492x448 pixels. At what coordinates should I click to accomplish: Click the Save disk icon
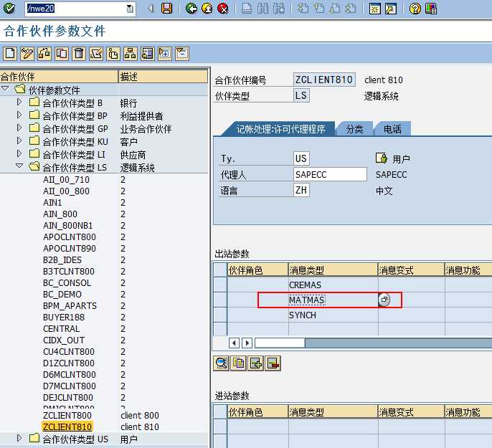tap(166, 9)
